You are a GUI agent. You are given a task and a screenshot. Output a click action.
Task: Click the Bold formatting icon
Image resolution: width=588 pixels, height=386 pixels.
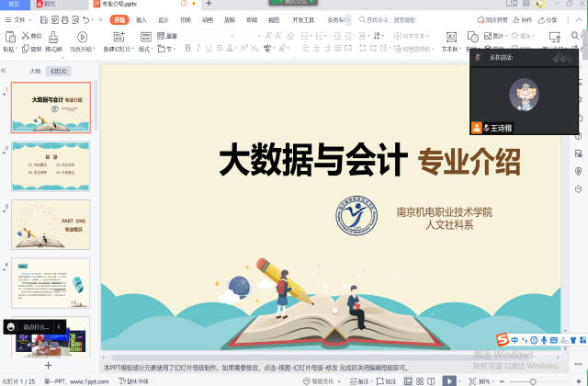coord(187,49)
